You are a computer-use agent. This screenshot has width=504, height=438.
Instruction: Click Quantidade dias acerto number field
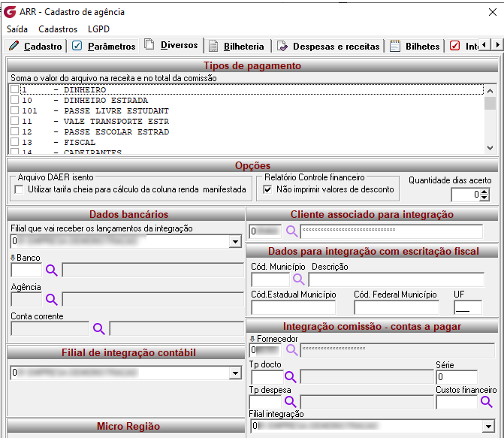coord(466,195)
